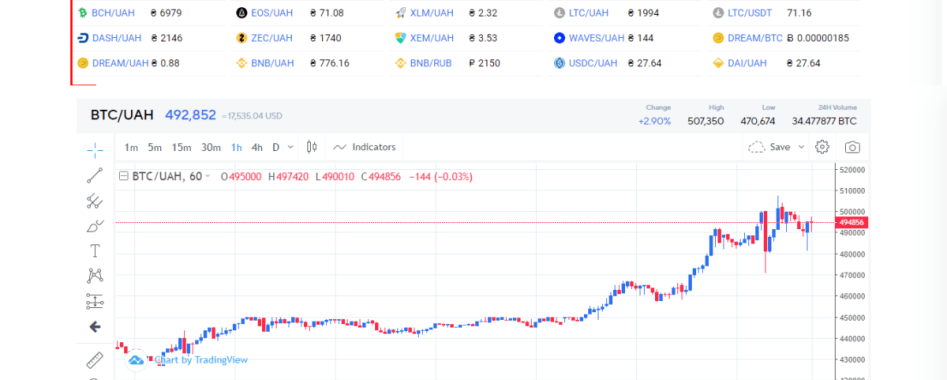
Task: Open the ZEC/UAH pair
Action: 272,38
